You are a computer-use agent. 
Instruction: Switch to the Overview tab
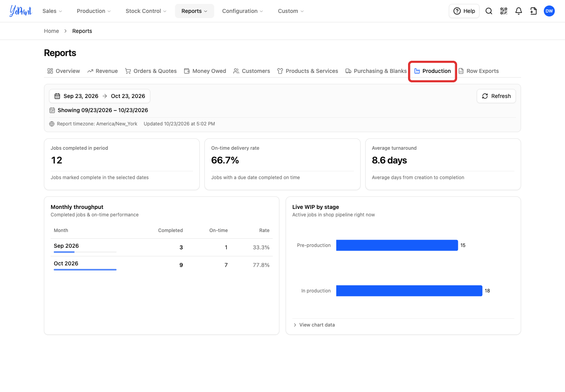(x=64, y=71)
